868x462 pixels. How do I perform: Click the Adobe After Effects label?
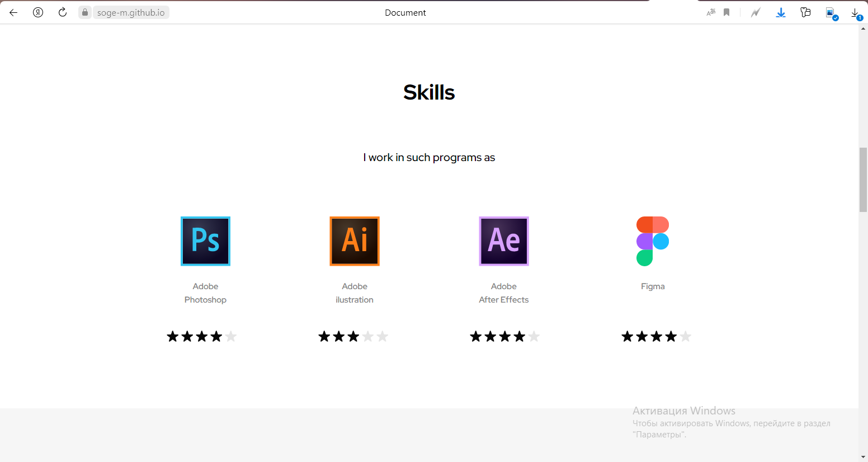(504, 293)
